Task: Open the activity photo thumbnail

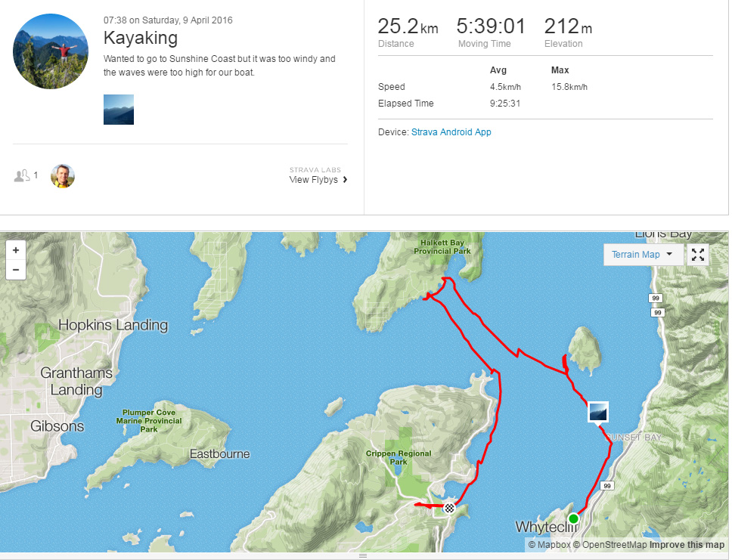Action: point(119,110)
